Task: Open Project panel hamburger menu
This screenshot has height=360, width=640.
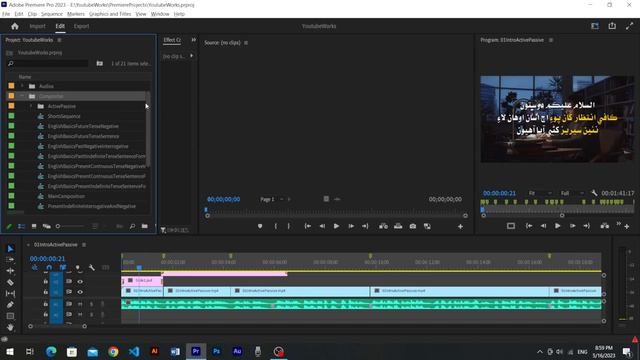Action: [60, 40]
